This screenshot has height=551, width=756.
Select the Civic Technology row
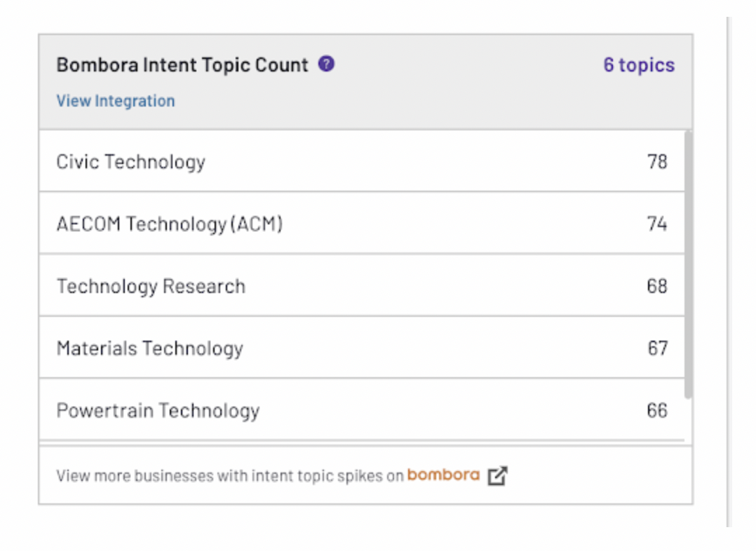point(131,162)
